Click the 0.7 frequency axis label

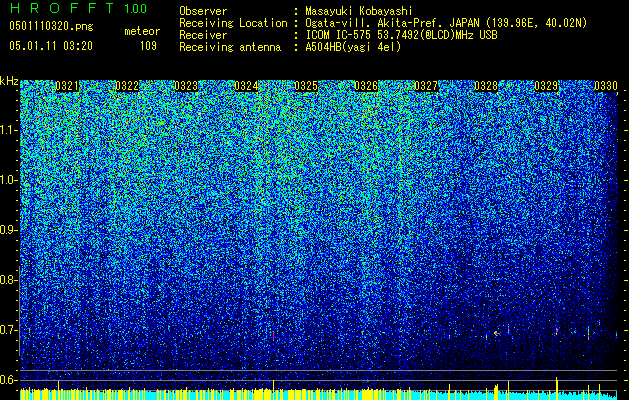pyautogui.click(x=9, y=330)
